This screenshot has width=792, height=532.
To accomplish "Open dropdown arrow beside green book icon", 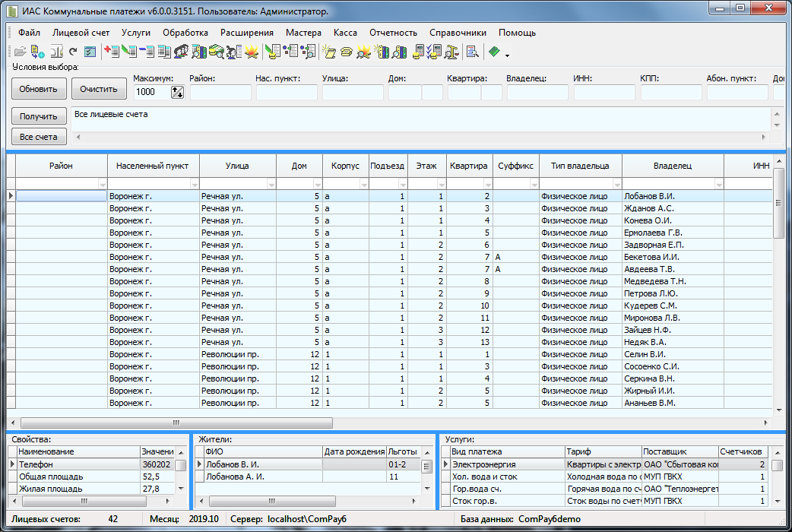I will (506, 55).
